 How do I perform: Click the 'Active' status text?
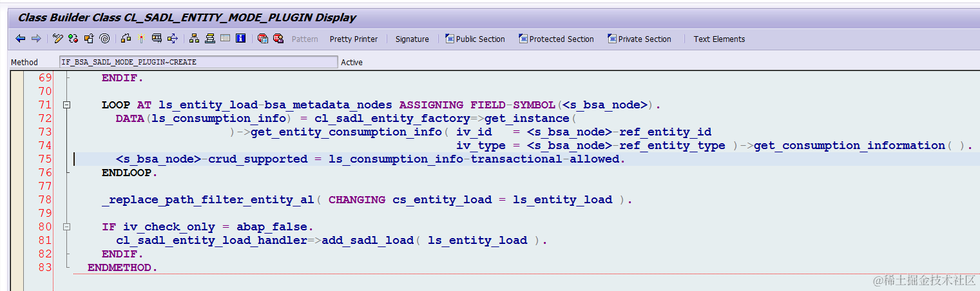pos(352,63)
